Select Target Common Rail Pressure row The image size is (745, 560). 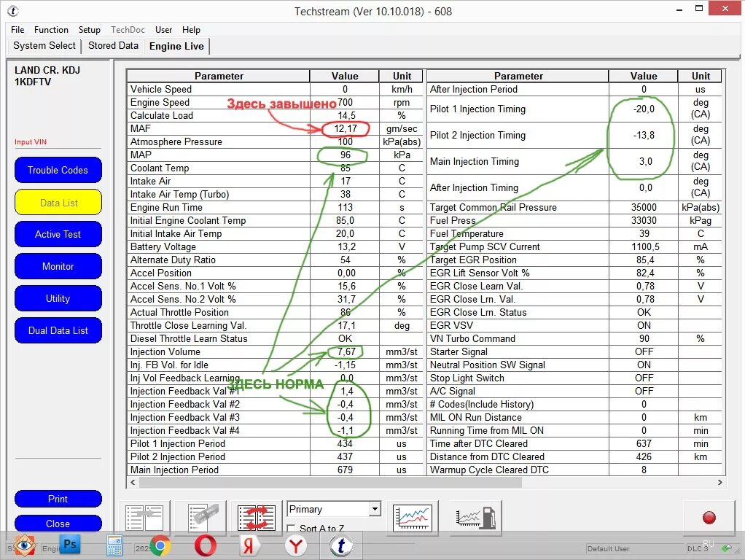coord(574,207)
